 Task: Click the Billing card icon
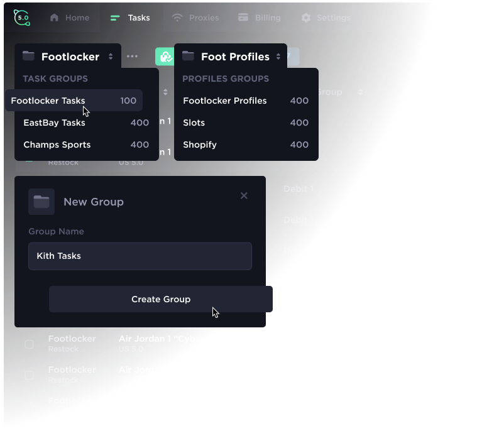coord(243,18)
